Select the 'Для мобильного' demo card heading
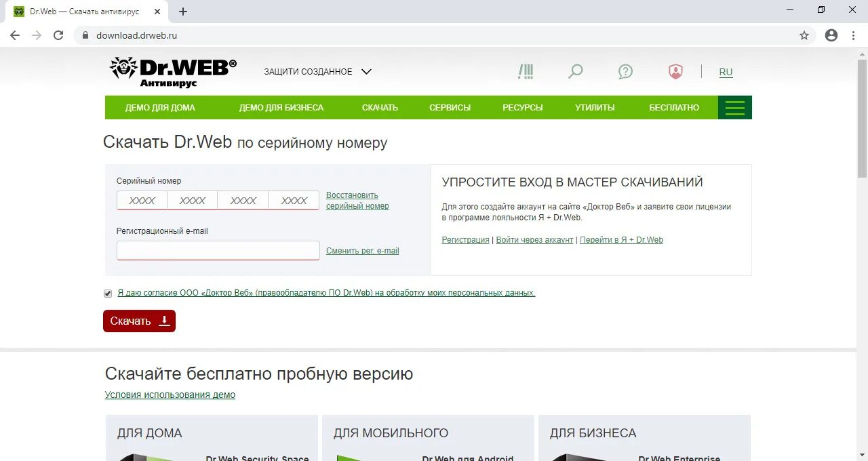Screen dimensions: 868x461 click(x=391, y=433)
